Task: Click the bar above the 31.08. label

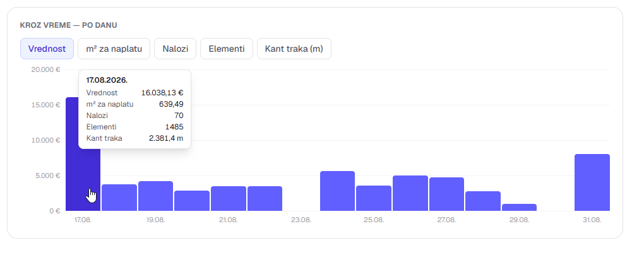Action: click(x=592, y=183)
